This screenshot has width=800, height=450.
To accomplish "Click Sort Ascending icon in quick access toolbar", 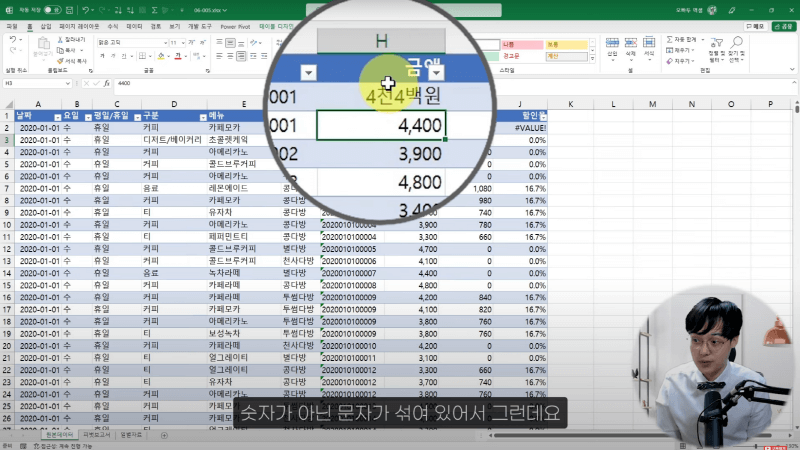I will pos(118,10).
